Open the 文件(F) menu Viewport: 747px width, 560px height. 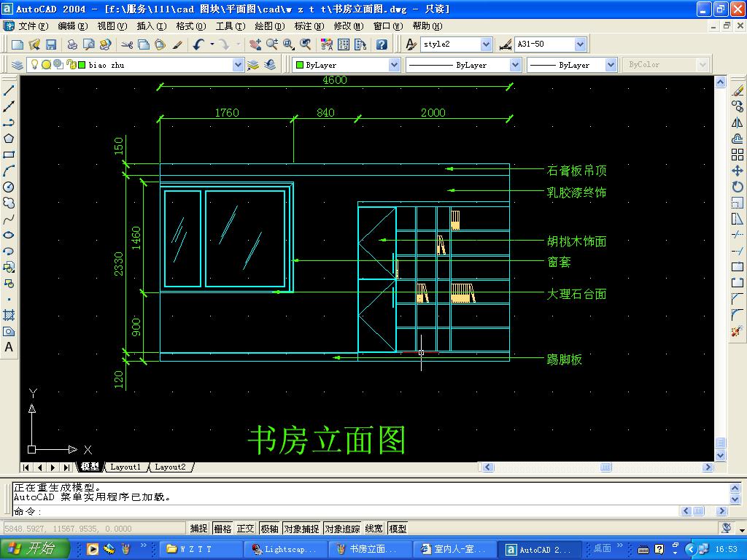coord(34,26)
